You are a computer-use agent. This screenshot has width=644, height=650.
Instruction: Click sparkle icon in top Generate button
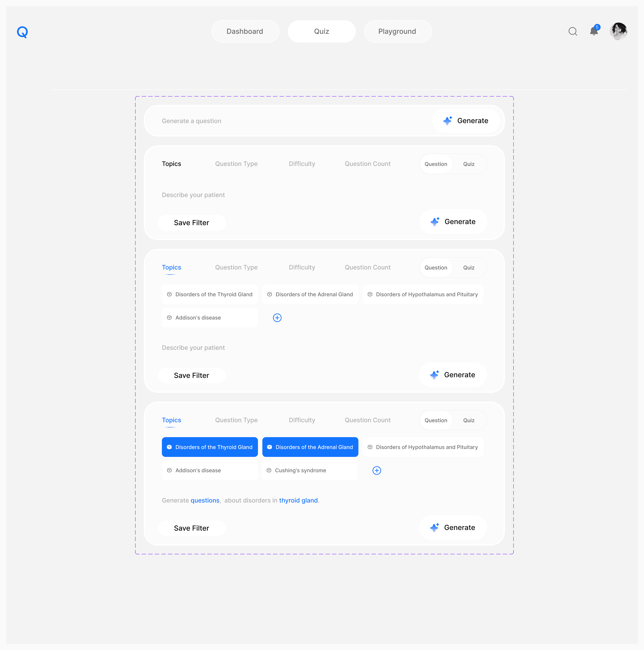[x=447, y=120]
